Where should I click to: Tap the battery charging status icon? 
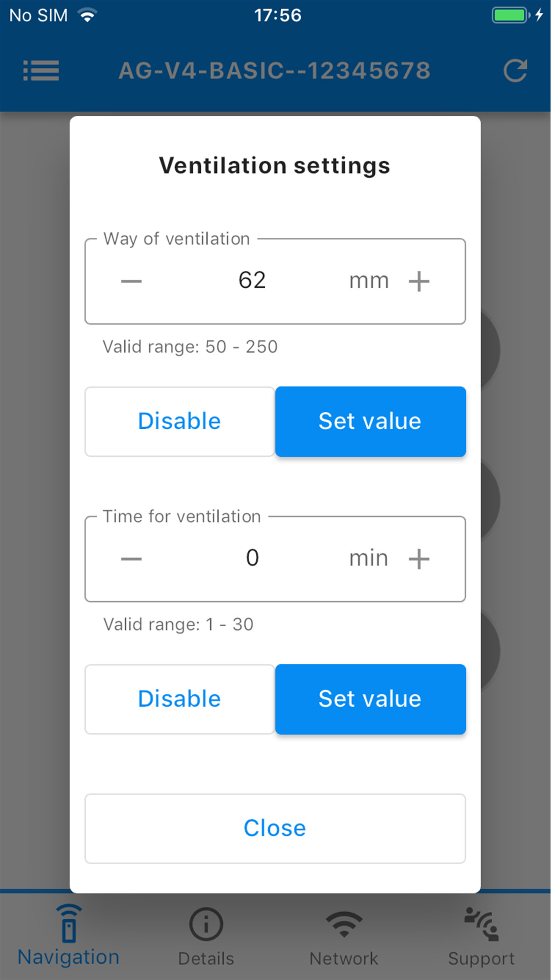(517, 15)
